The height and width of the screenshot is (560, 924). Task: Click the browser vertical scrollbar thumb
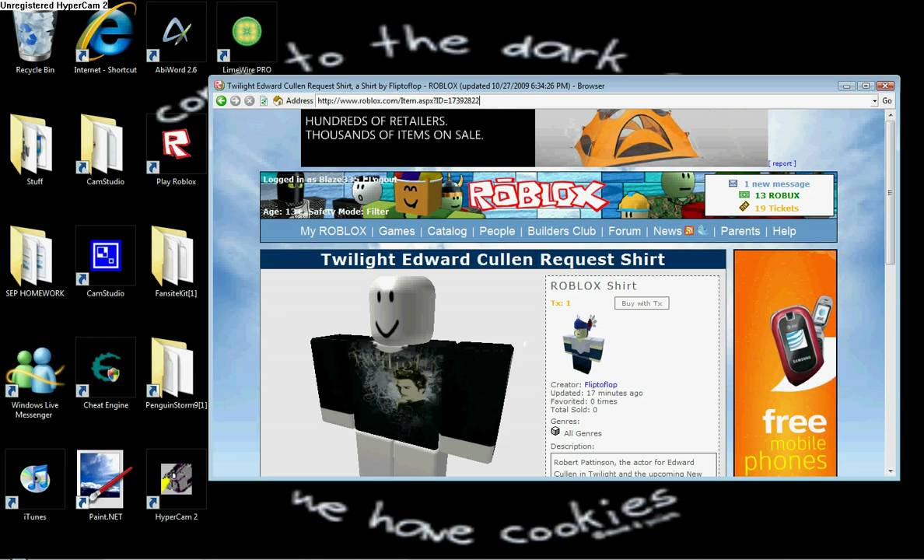click(891, 191)
